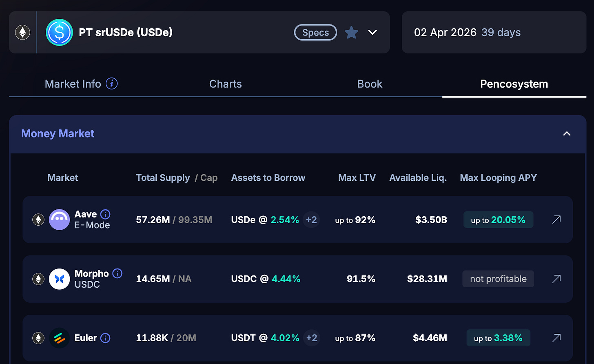594x364 pixels.
Task: Collapse the Money Market section
Action: coord(567,134)
